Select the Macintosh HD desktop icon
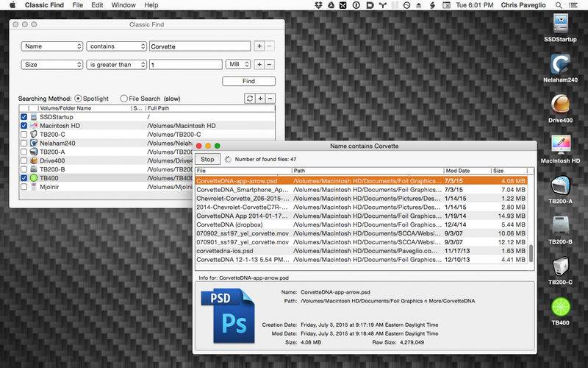588x368 pixels. pos(560,145)
